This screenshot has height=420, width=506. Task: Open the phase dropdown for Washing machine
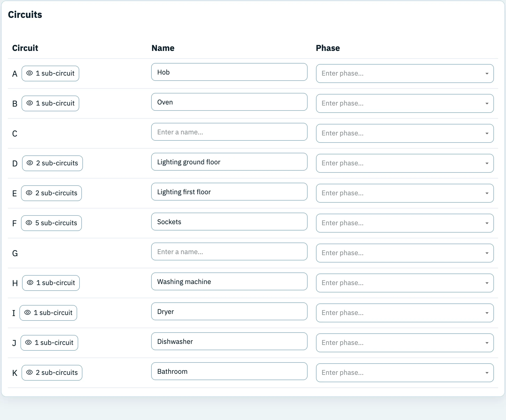405,283
